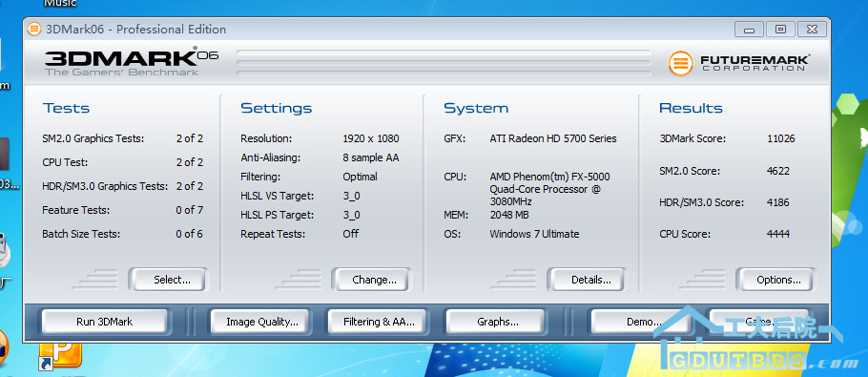The width and height of the screenshot is (868, 377).
Task: Open Image Quality... tool
Action: [x=260, y=321]
